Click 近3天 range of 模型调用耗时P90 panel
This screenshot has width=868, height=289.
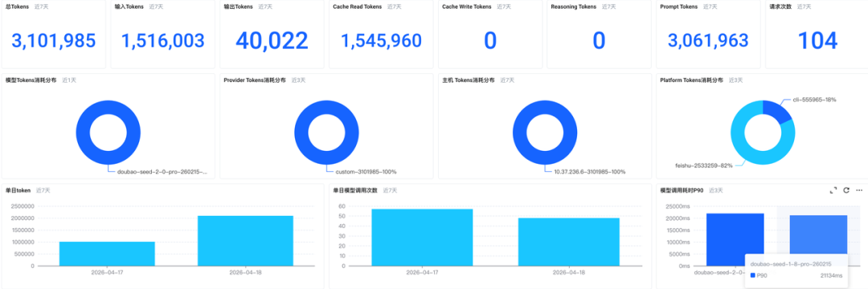(716, 190)
